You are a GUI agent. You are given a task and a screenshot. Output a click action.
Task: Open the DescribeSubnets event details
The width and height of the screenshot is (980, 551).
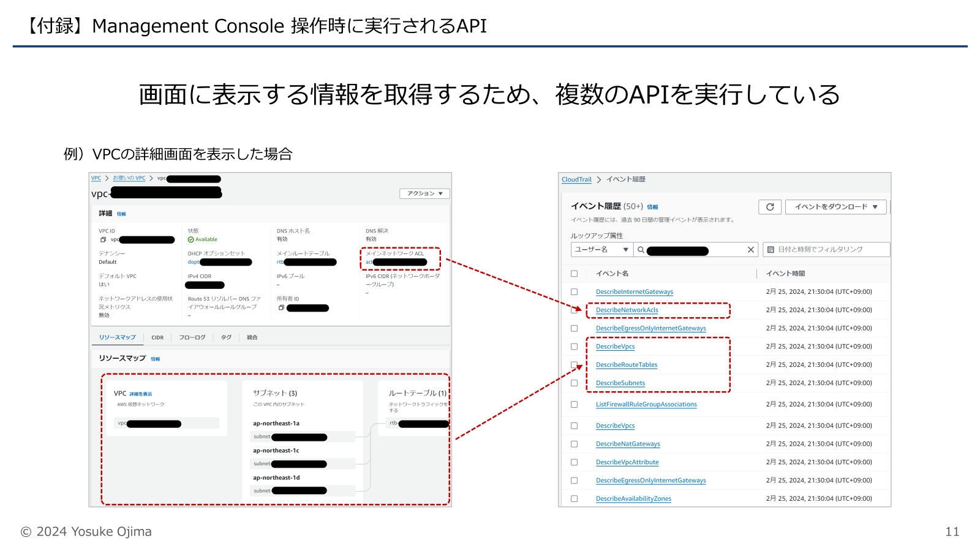[x=620, y=383]
